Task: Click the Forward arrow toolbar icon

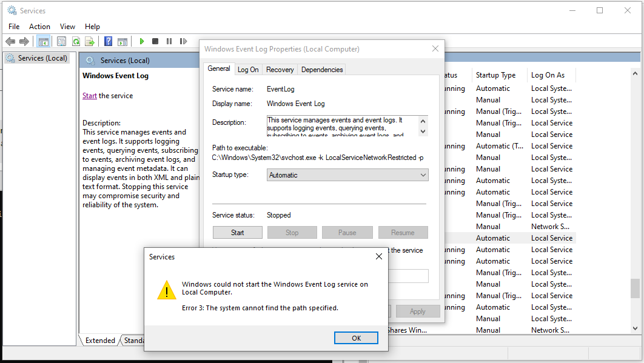Action: (x=24, y=41)
